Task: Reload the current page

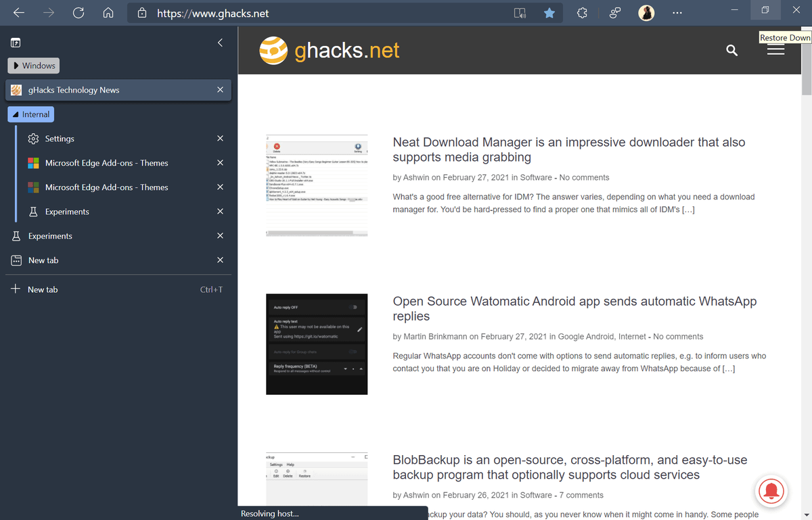Action: point(78,13)
